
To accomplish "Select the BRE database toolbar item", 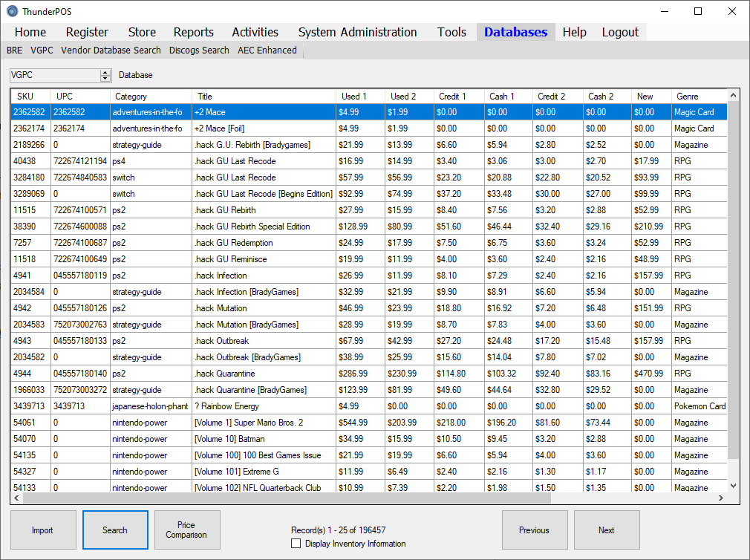I will (x=14, y=51).
